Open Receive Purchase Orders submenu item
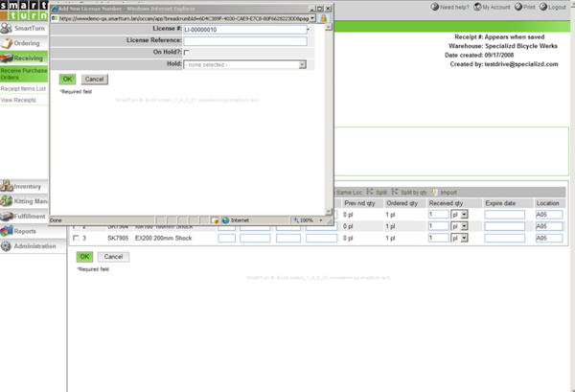The height and width of the screenshot is (392, 575). 24,74
